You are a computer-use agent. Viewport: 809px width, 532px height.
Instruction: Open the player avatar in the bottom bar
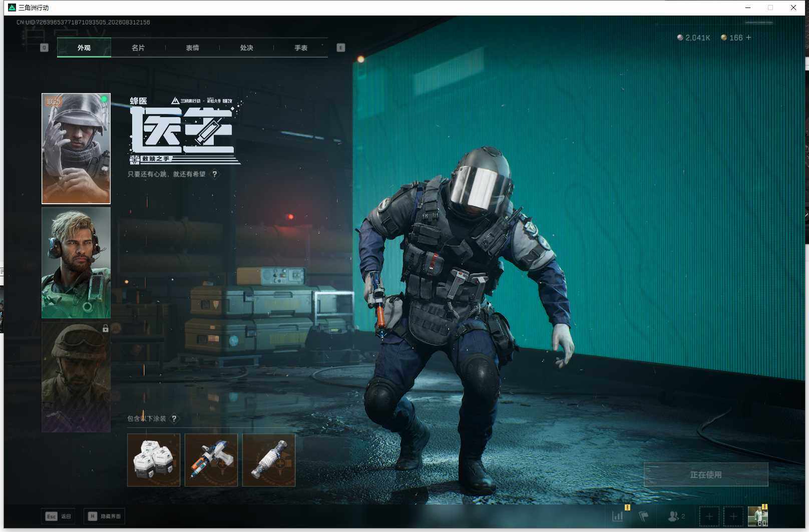(757, 516)
